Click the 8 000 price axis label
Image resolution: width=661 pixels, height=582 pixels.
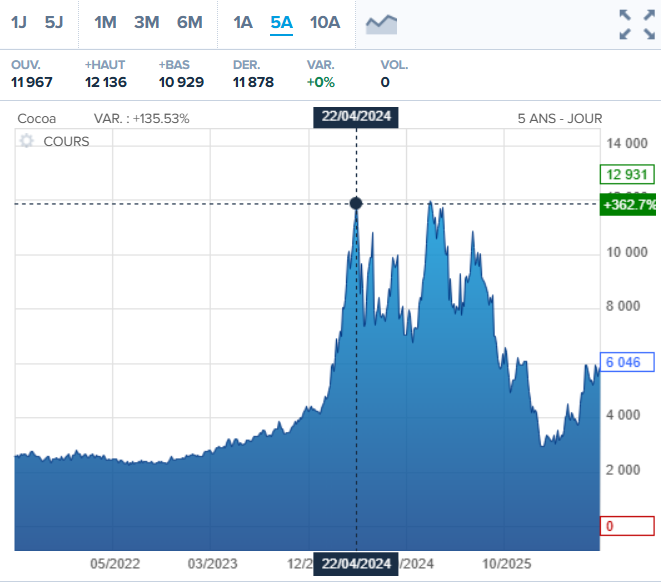coord(623,306)
